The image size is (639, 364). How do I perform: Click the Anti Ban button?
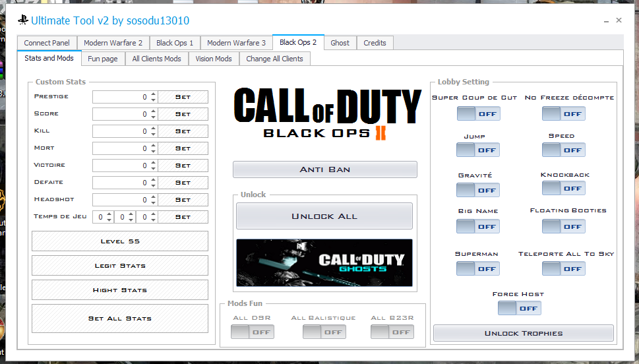[x=325, y=169]
